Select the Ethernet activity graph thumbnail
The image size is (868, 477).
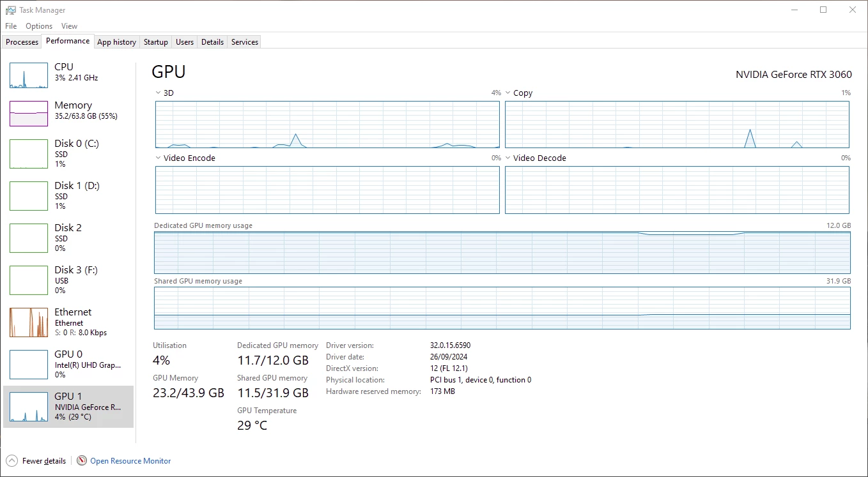(29, 322)
